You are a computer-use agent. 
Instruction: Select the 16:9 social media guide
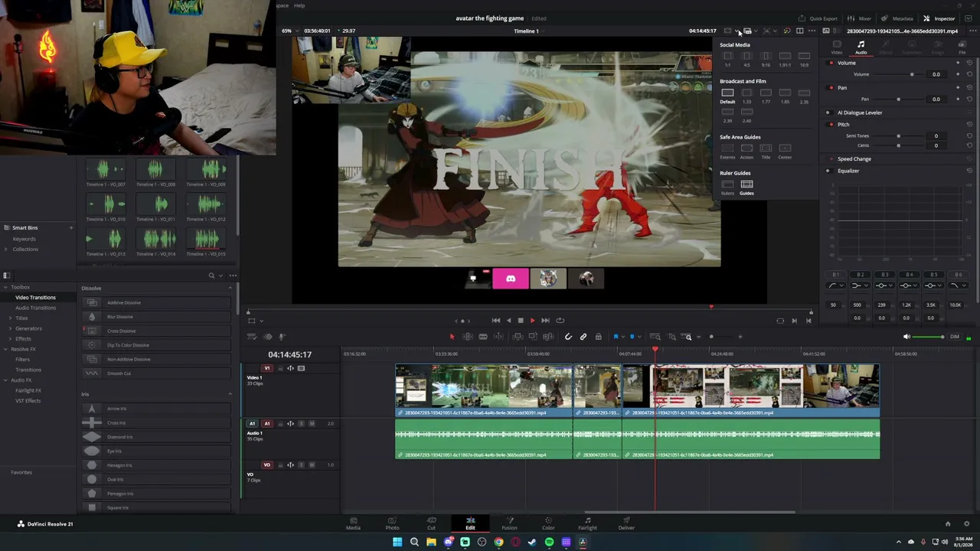(804, 59)
